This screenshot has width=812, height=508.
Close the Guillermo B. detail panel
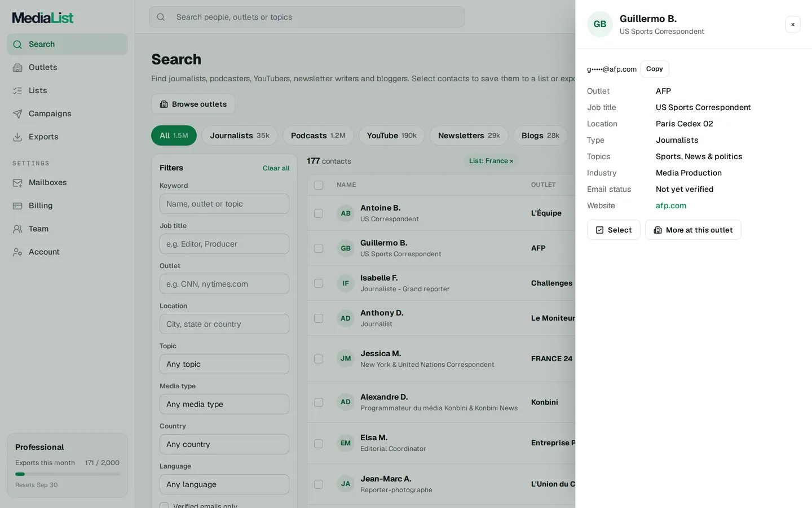click(793, 24)
